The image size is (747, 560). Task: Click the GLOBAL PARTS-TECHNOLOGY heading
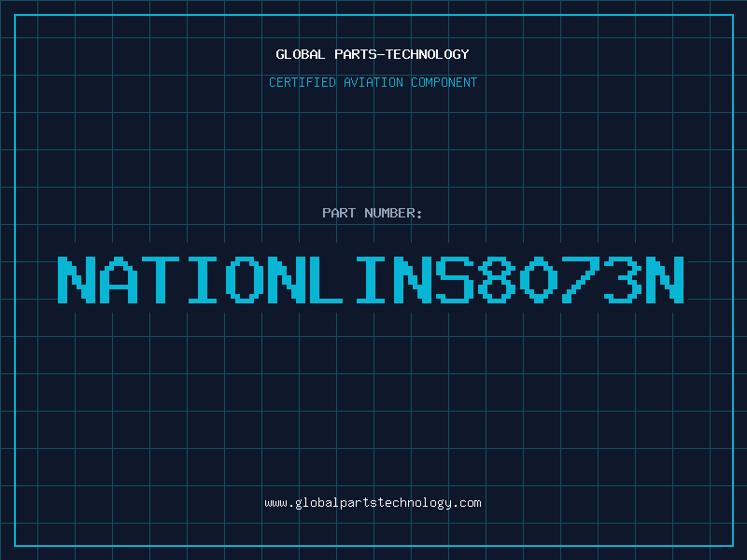click(x=373, y=54)
